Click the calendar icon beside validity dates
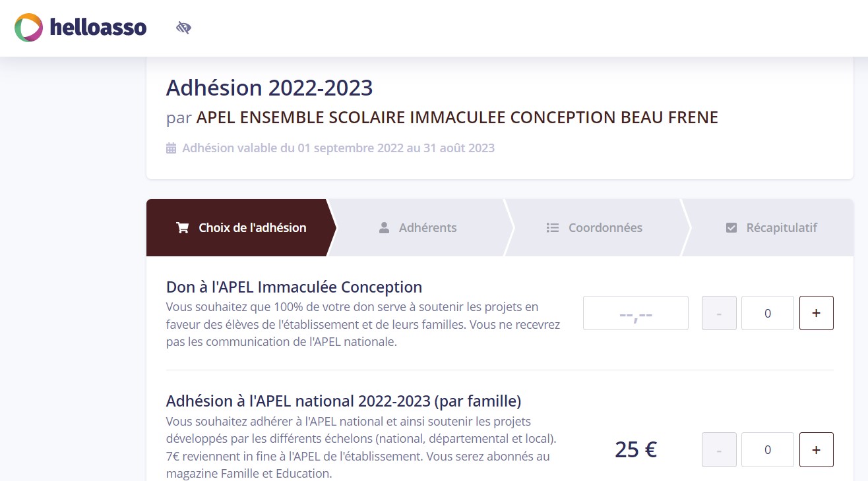This screenshot has width=868, height=481. (170, 148)
